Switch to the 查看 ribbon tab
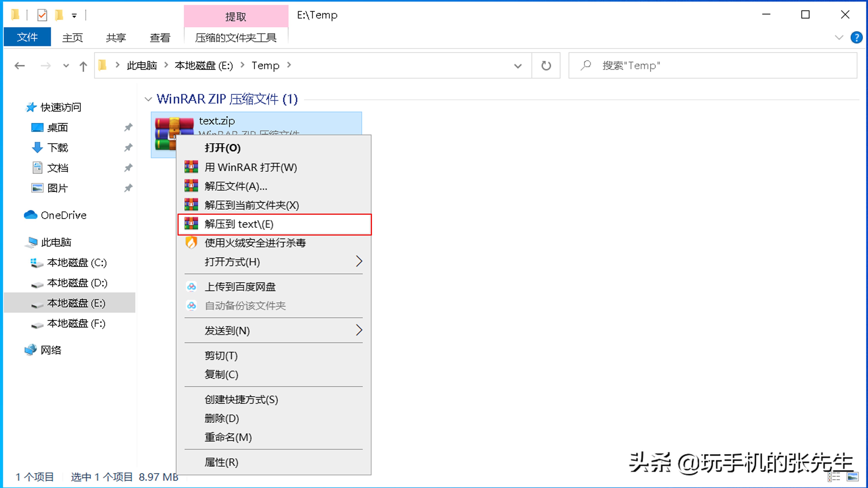This screenshot has width=868, height=488. (x=160, y=37)
